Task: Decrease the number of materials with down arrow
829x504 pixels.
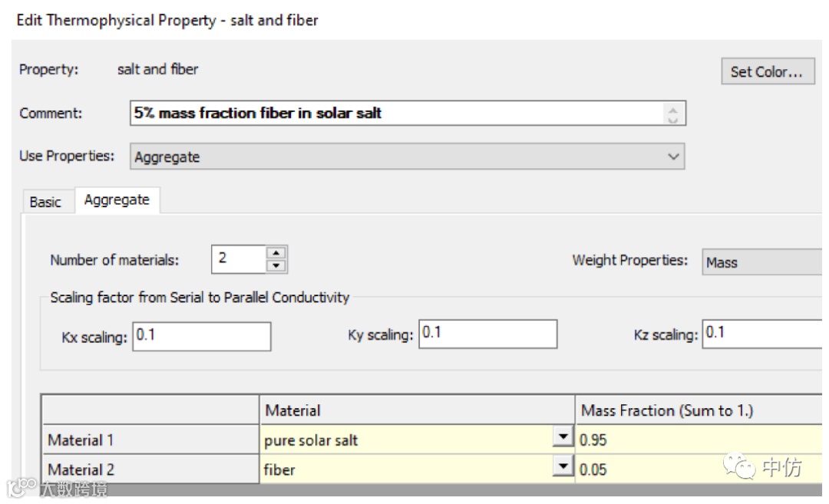Action: tap(276, 266)
